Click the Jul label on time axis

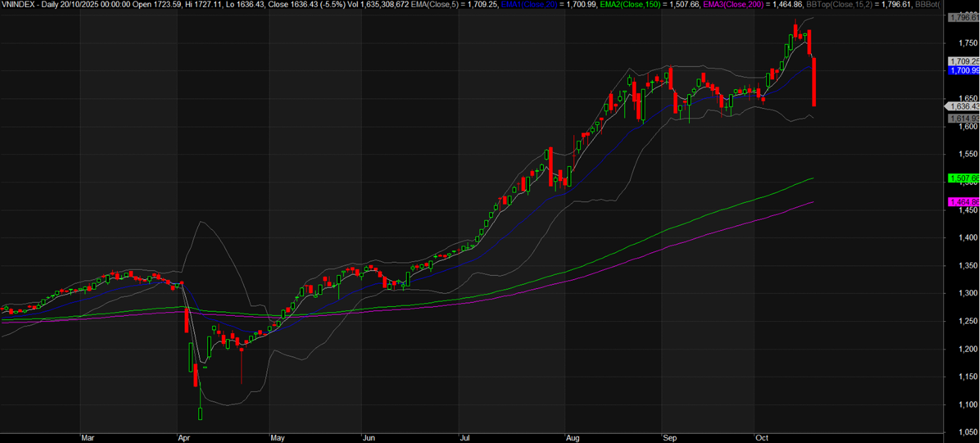coord(465,437)
